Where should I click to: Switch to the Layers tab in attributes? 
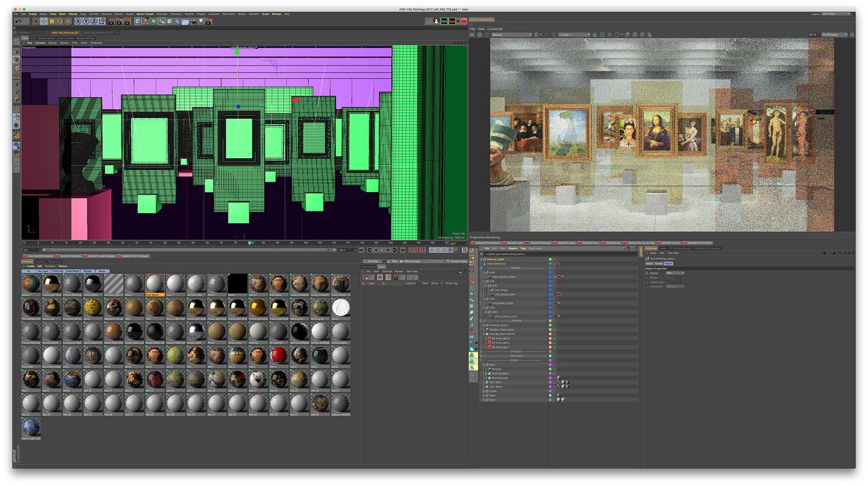click(x=663, y=248)
